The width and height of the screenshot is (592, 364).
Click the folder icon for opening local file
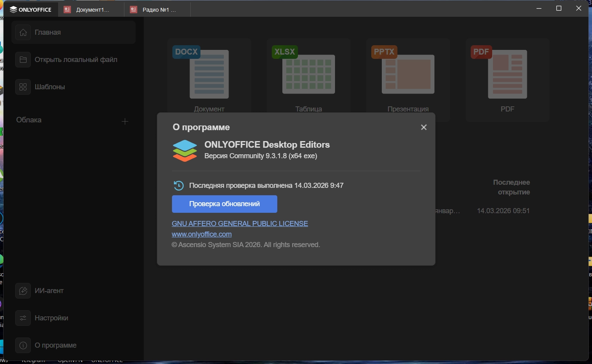(x=23, y=60)
